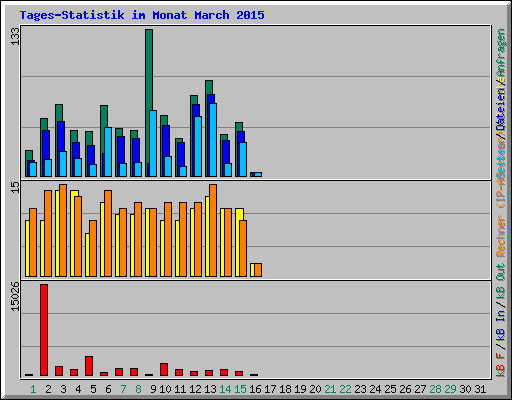Click day label 7 on x-axis
Viewport: 512px width, 400px height.
click(x=123, y=389)
